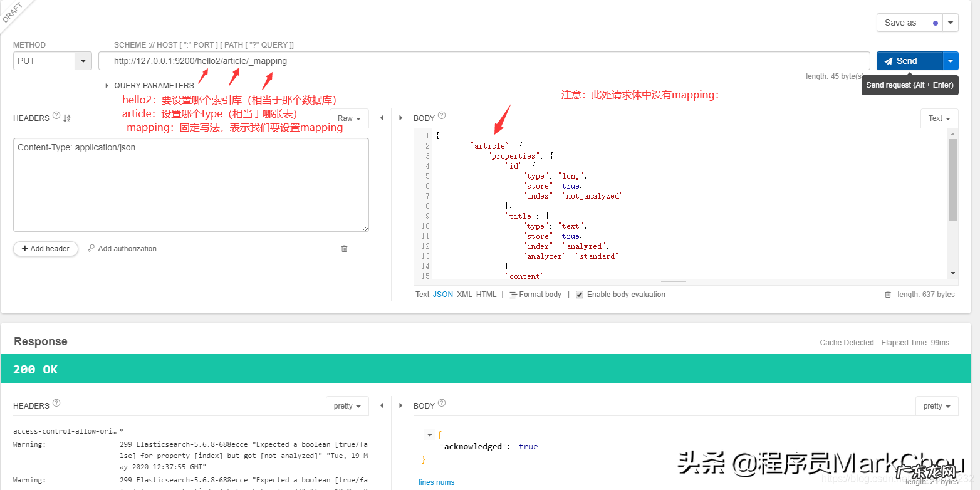Viewport: 980px width, 490px height.
Task: Open the pretty dropdown in Response HEADERS
Action: [x=347, y=405]
